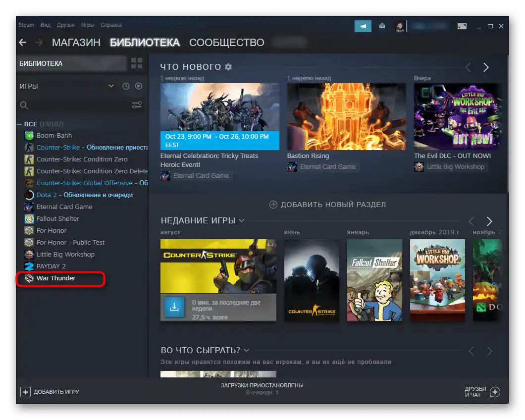This screenshot has width=525, height=420.
Task: Open the Вид menu
Action: coord(45,25)
